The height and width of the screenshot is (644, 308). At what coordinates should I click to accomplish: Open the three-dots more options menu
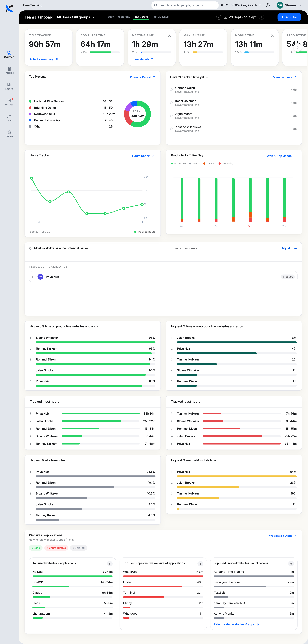pos(271,17)
